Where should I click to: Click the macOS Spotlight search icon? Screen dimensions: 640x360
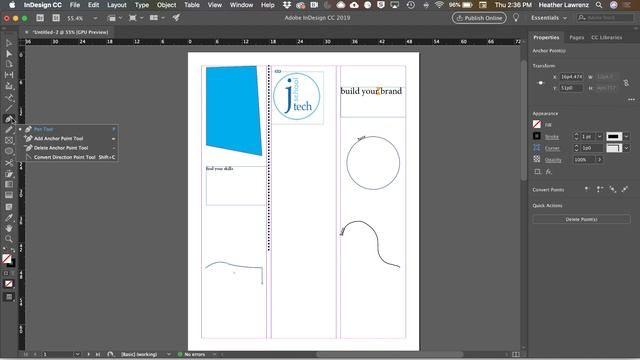pyautogui.click(x=599, y=5)
